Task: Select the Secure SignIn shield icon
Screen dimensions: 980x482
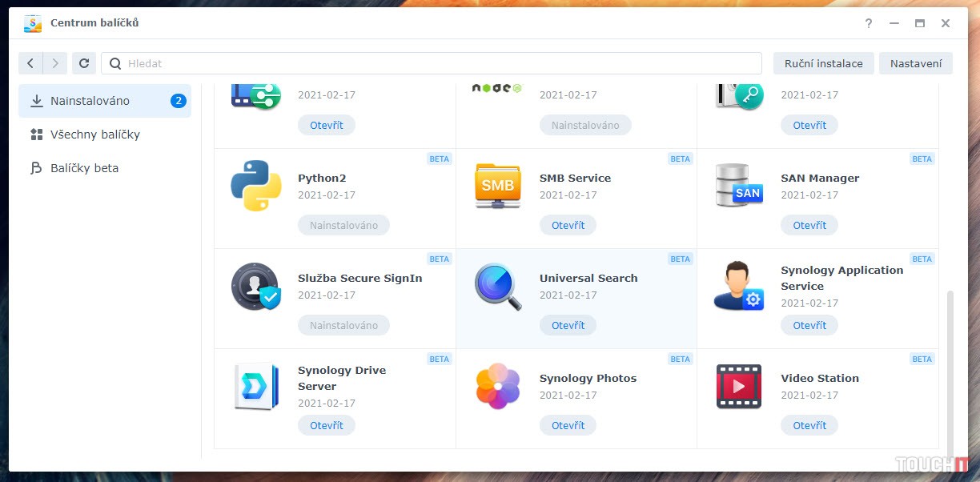Action: pos(255,286)
